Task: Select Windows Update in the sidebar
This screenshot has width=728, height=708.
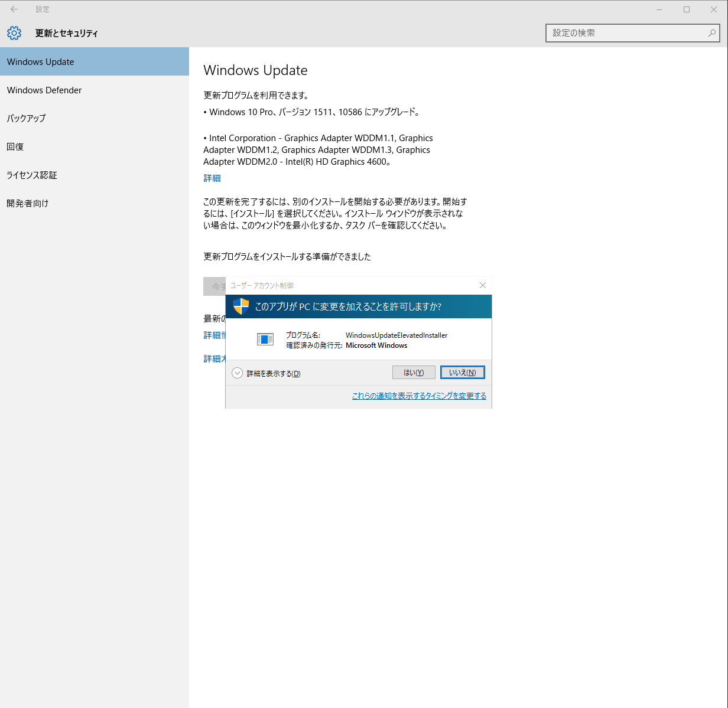Action: (x=95, y=61)
